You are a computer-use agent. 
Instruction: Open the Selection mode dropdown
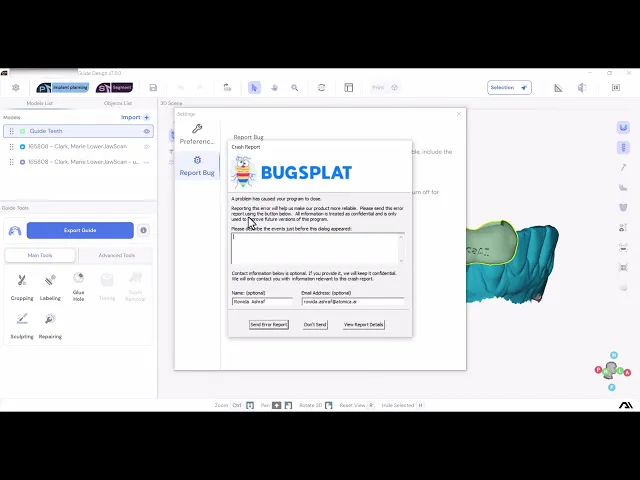click(x=509, y=88)
